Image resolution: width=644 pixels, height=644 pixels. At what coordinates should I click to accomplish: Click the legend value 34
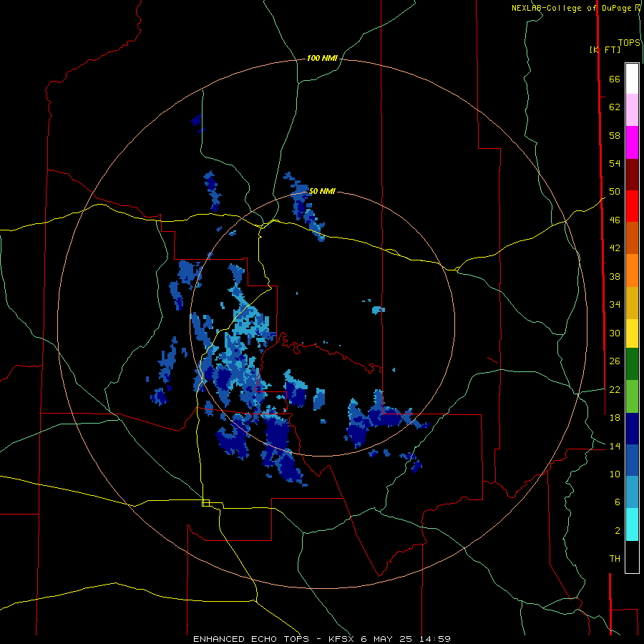(615, 305)
